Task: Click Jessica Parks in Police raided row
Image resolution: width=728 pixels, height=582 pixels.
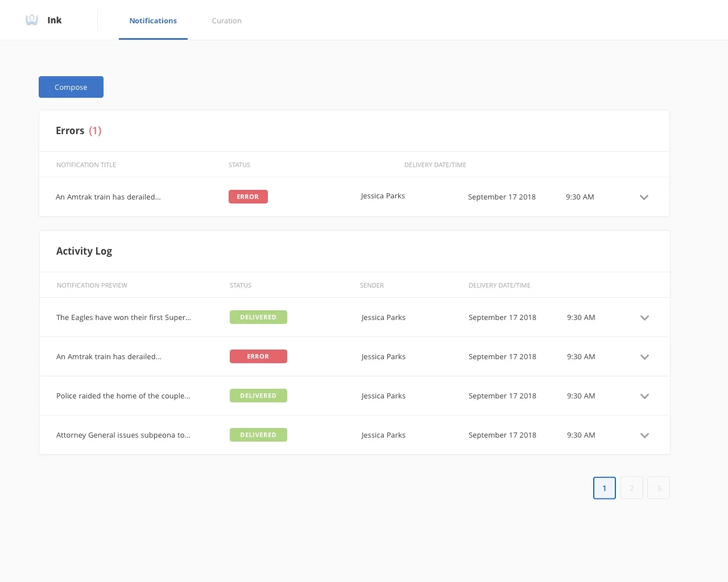Action: click(x=383, y=396)
